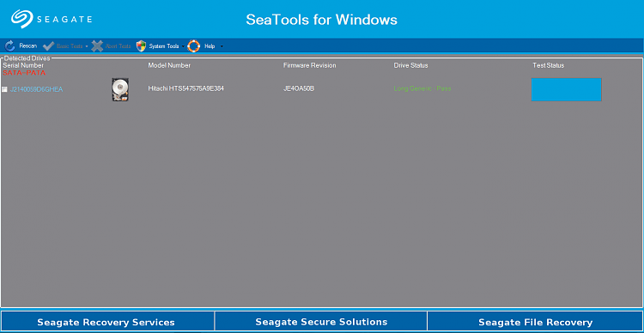The image size is (644, 333).
Task: Click the red SATA–PATA label
Action: [x=24, y=73]
